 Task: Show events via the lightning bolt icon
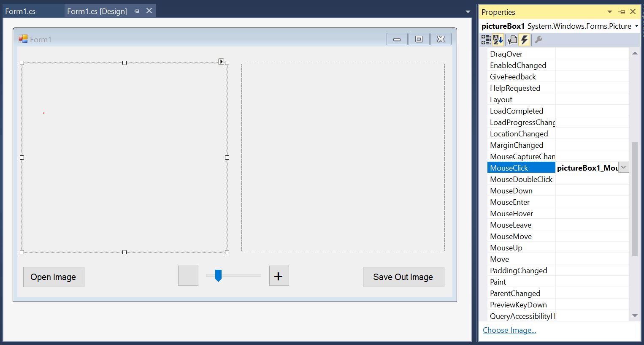pos(525,39)
